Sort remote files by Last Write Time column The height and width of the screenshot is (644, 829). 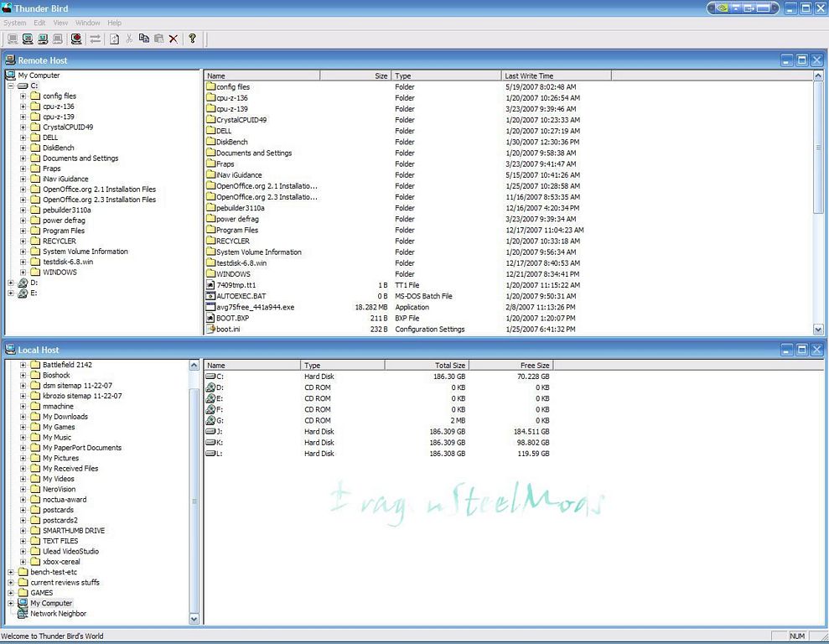pos(556,75)
